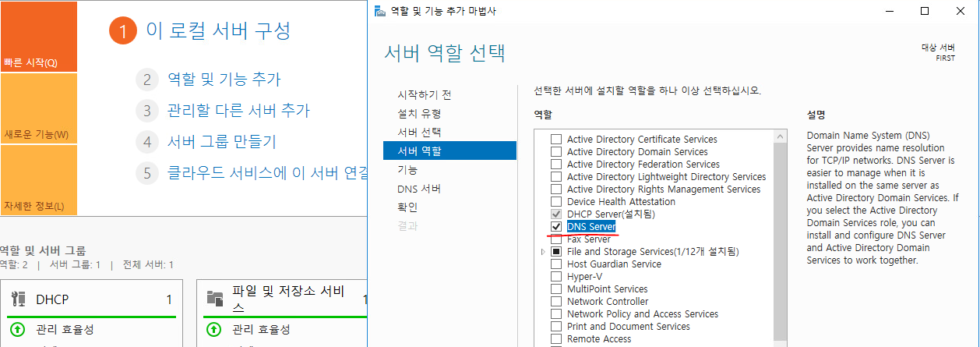Check Network Policy and Access Services

556,314
